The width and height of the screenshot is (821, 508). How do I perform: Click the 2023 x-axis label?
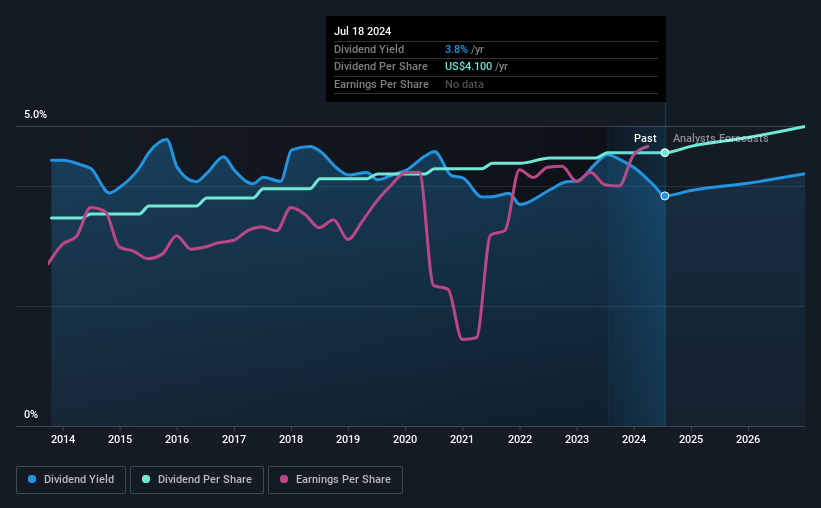point(577,439)
